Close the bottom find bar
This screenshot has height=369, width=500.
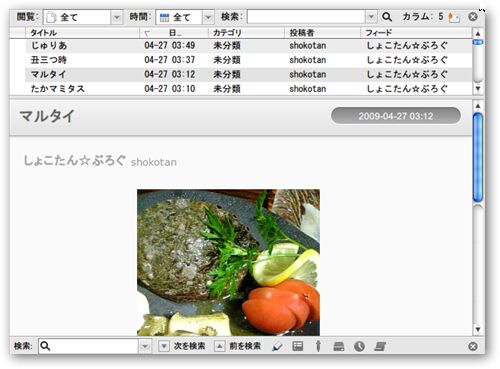point(473,347)
